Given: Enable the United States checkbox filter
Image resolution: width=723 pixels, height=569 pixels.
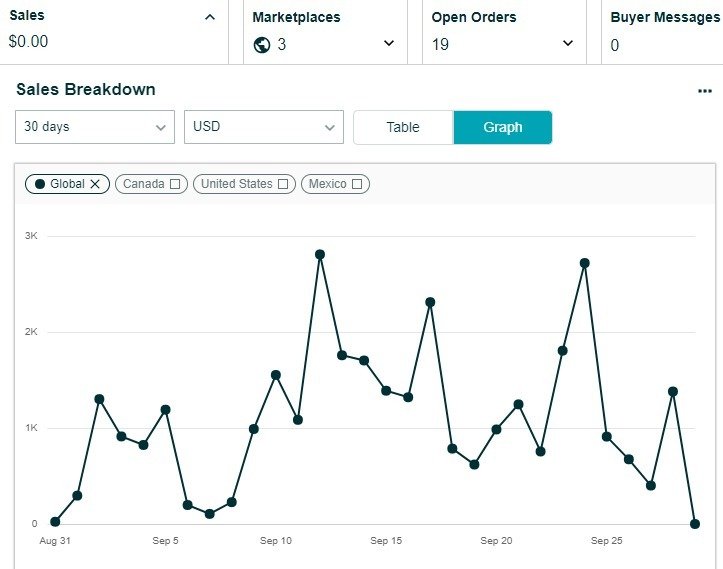Looking at the screenshot, I should point(283,184).
